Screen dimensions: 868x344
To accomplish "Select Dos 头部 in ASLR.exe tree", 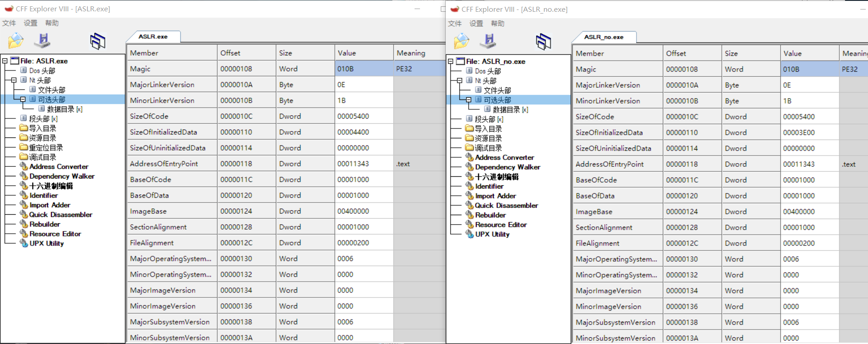I will pyautogui.click(x=42, y=71).
